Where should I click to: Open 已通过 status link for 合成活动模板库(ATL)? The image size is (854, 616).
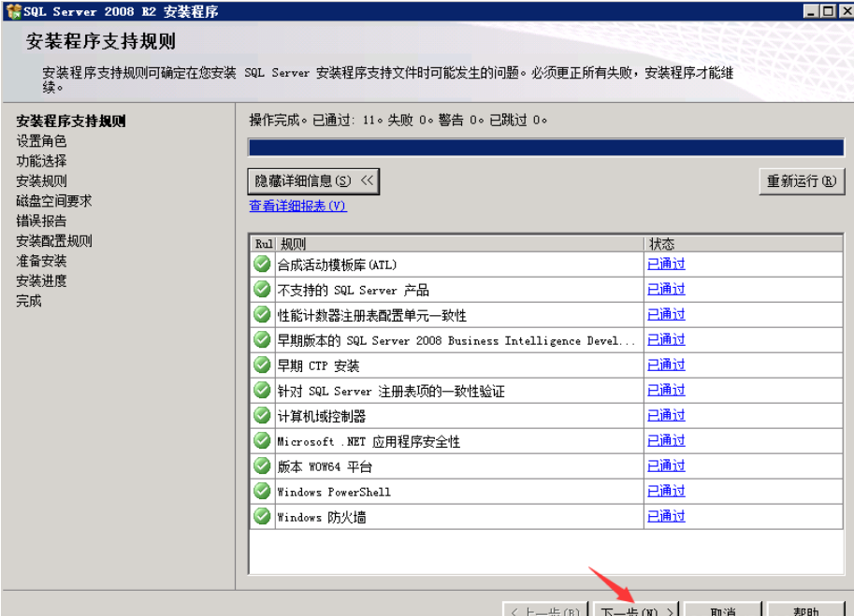click(x=666, y=264)
